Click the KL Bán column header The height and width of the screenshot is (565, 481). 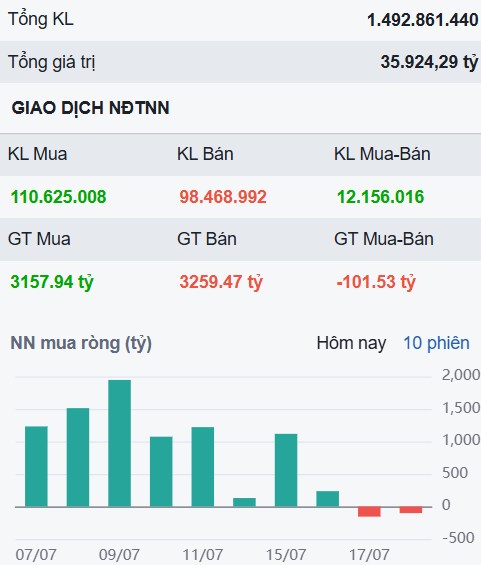tap(205, 154)
